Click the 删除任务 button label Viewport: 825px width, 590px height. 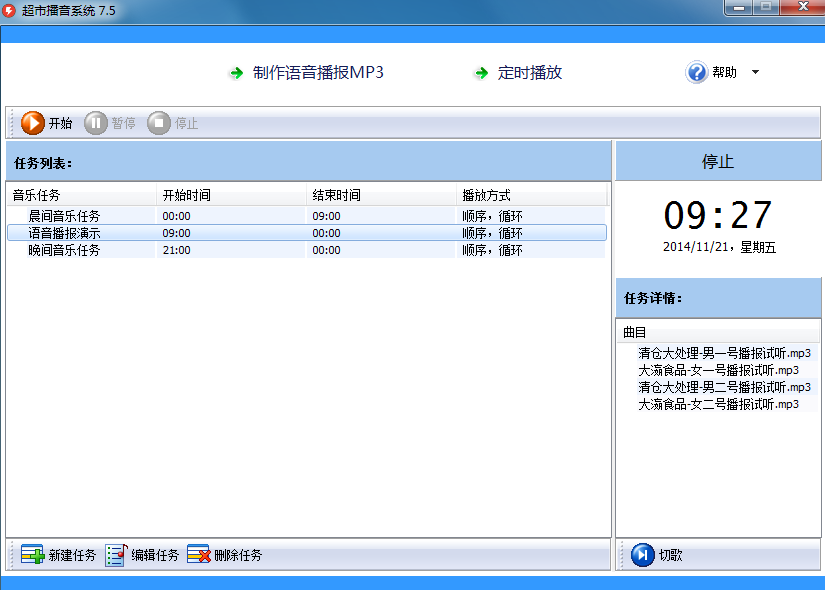[238, 555]
